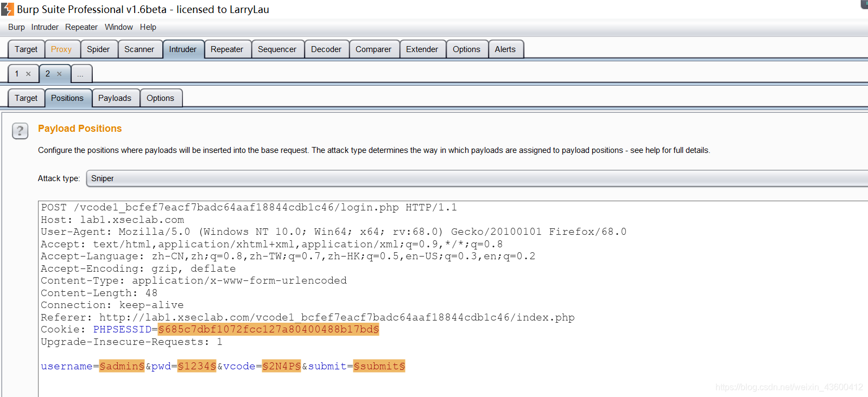The height and width of the screenshot is (397, 868).
Task: Switch to the Sequencer tab
Action: coord(277,49)
